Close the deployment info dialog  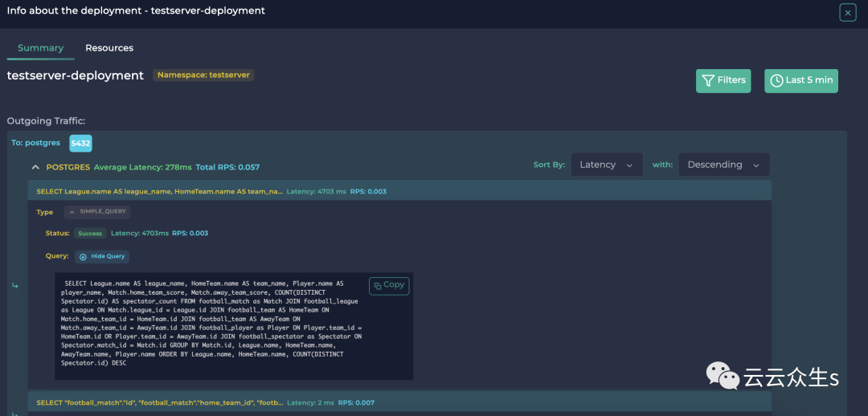click(848, 12)
